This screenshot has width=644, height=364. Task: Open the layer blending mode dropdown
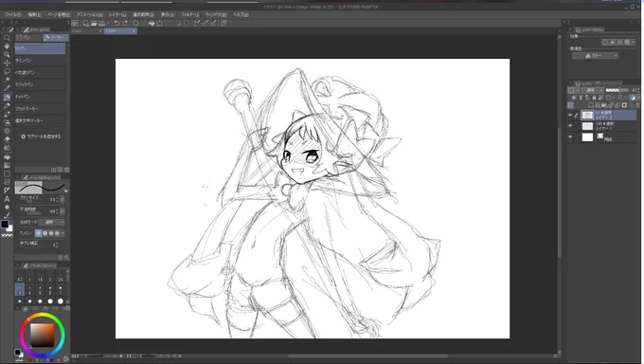click(592, 90)
